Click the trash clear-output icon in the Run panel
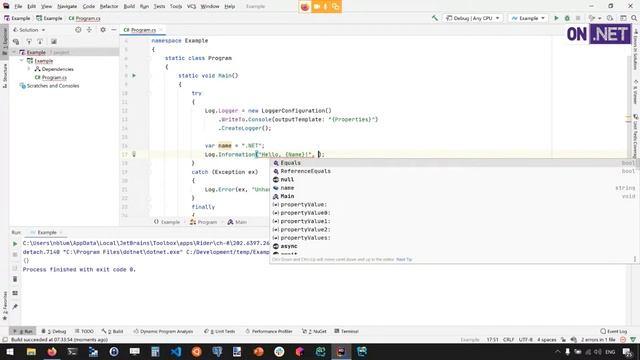Image resolution: width=640 pixels, height=360 pixels. [x=15, y=279]
